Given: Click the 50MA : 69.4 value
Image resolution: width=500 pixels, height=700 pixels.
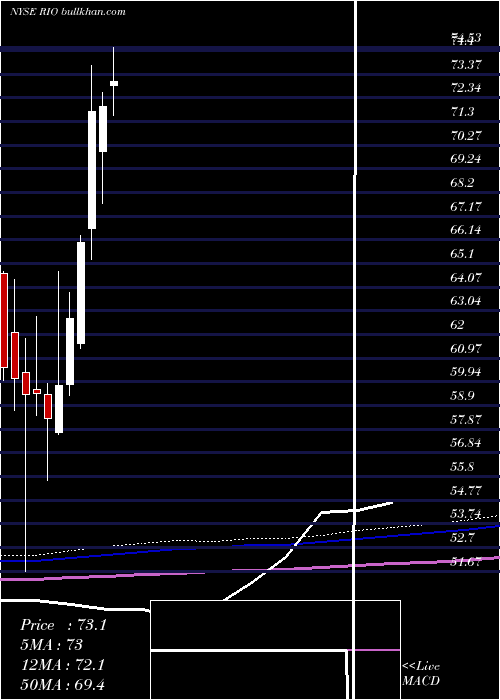Looking at the screenshot, I should click(62, 684).
